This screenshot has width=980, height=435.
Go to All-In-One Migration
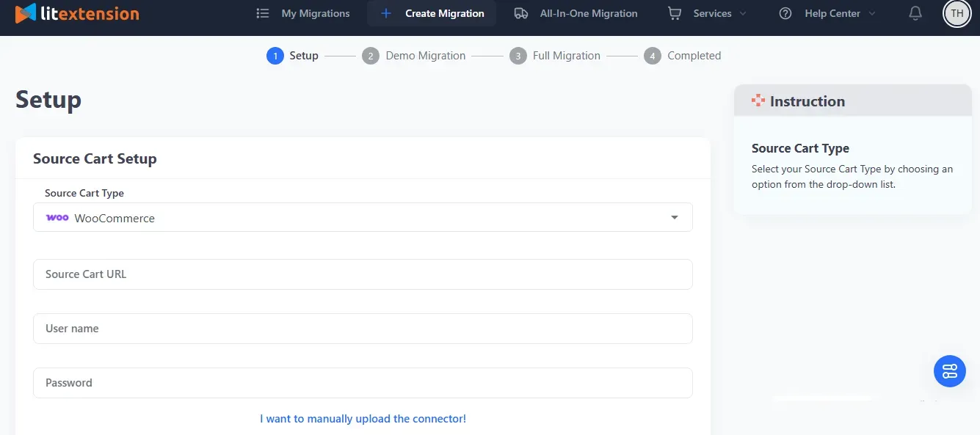click(589, 13)
